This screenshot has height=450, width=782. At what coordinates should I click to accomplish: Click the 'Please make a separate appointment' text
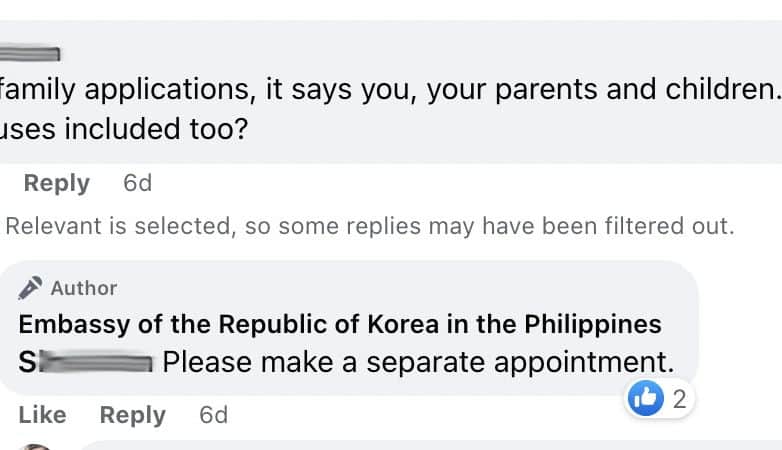[418, 362]
